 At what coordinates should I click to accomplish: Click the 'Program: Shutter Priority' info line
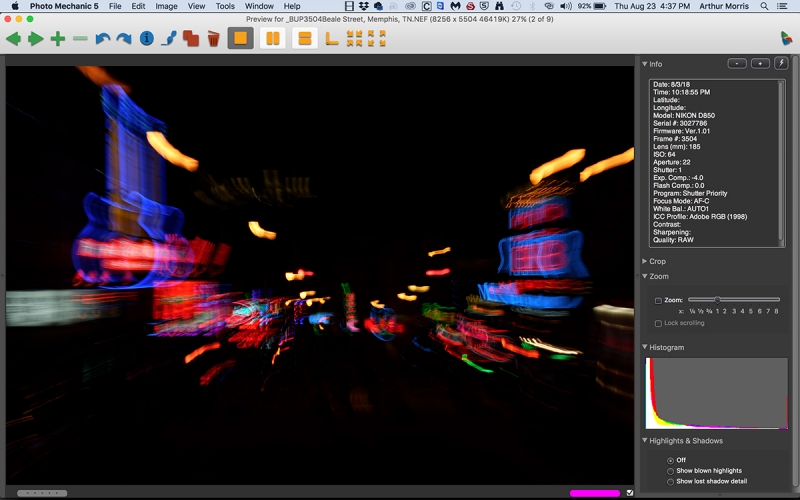(x=690, y=193)
